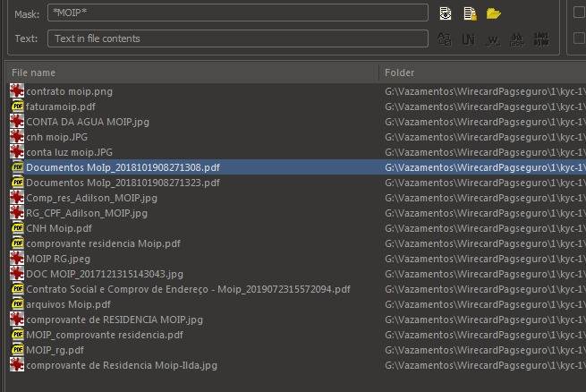Image resolution: width=586 pixels, height=392 pixels.
Task: Select Documentos MoIp_201810190827​1308.pdf row
Action: 297,167
